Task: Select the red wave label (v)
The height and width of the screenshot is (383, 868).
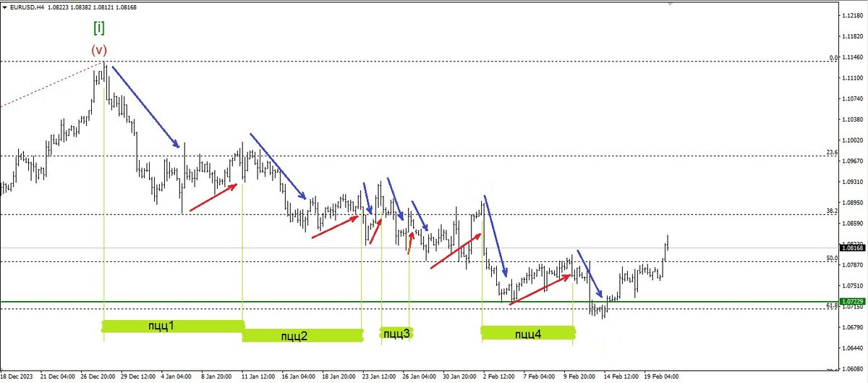Action: tap(99, 50)
